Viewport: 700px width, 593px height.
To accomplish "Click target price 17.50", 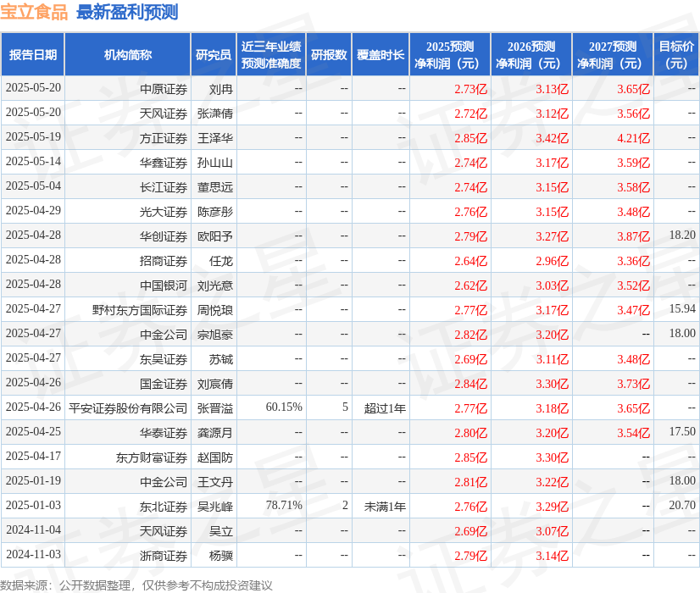I will click(x=682, y=431).
